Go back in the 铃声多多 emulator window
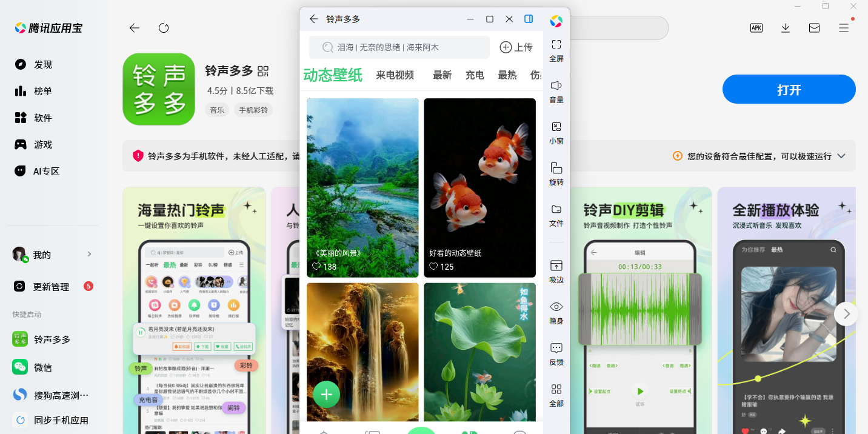 [313, 19]
